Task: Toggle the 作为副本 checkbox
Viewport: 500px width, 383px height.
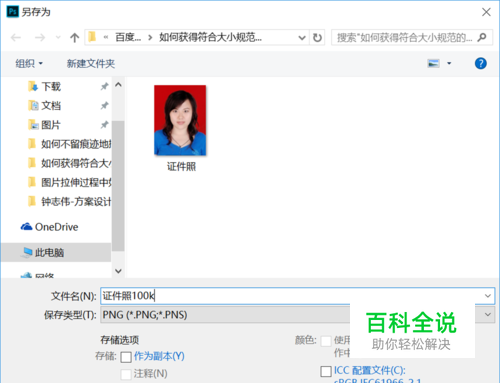Action: [126, 357]
